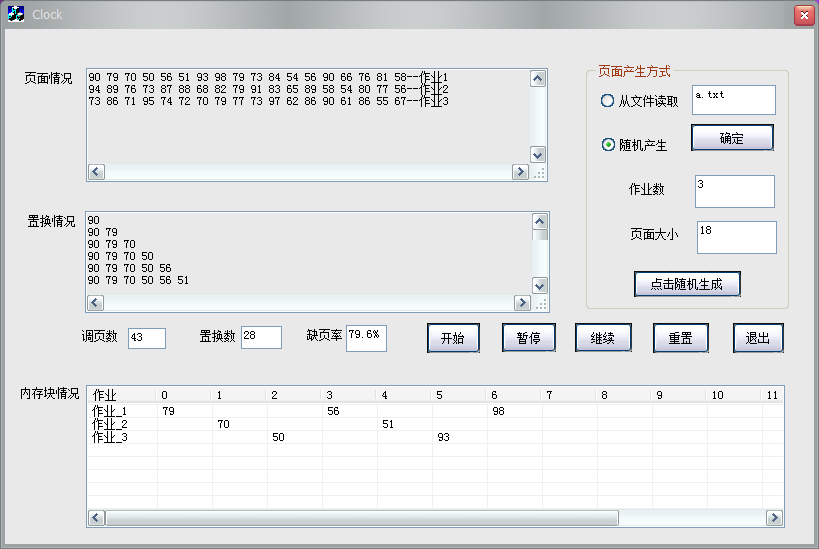
Task: Click the 调页数 field showing 43
Action: coord(147,338)
